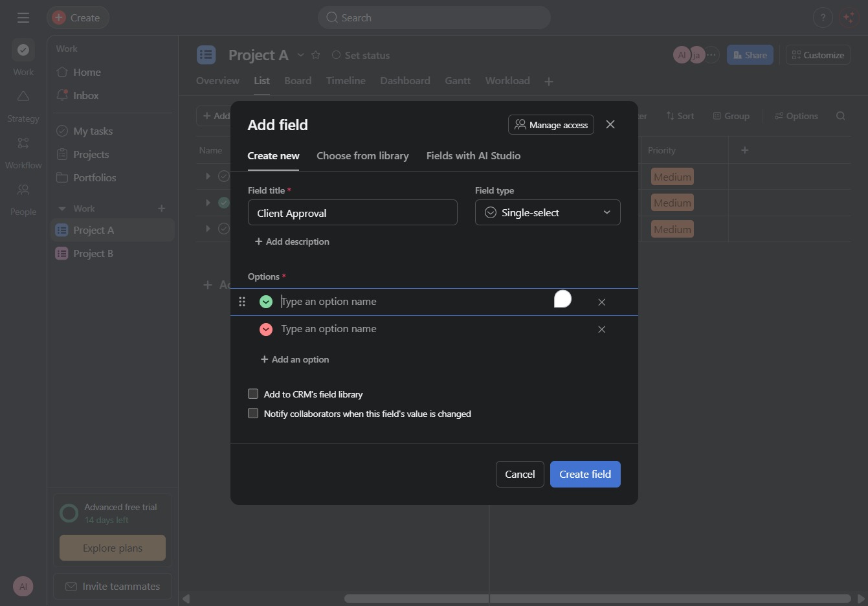868x606 pixels.
Task: Enable notify collaborators on value change
Action: tap(253, 413)
